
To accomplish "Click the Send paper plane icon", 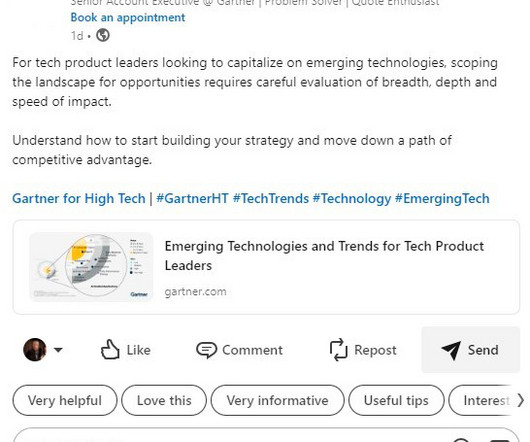I will pyautogui.click(x=451, y=350).
